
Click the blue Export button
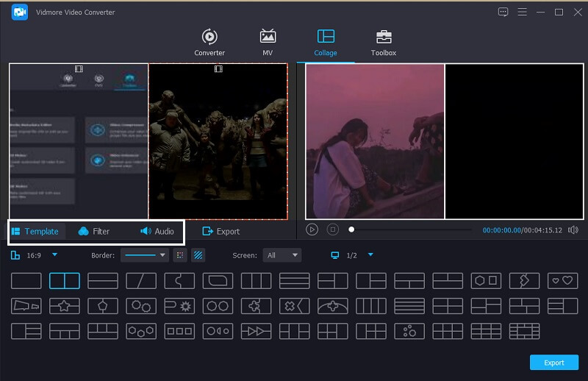point(553,363)
